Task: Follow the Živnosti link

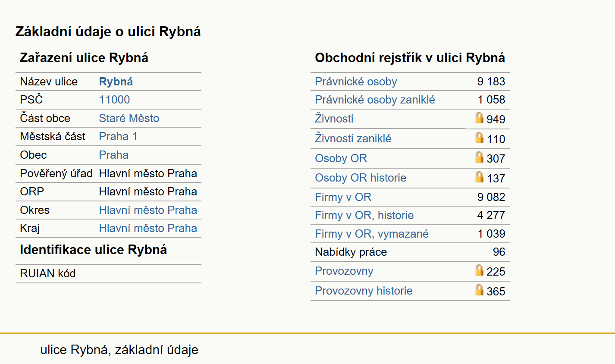Action: pos(334,118)
